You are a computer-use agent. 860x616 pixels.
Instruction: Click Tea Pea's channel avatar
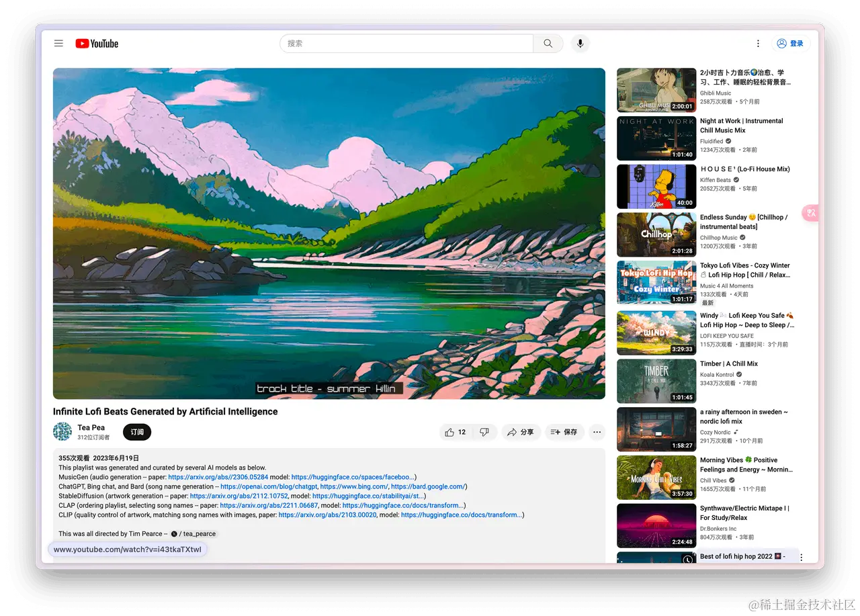coord(62,432)
